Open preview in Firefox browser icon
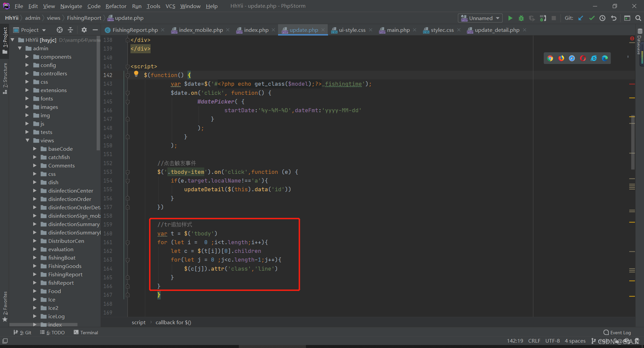 (x=561, y=58)
